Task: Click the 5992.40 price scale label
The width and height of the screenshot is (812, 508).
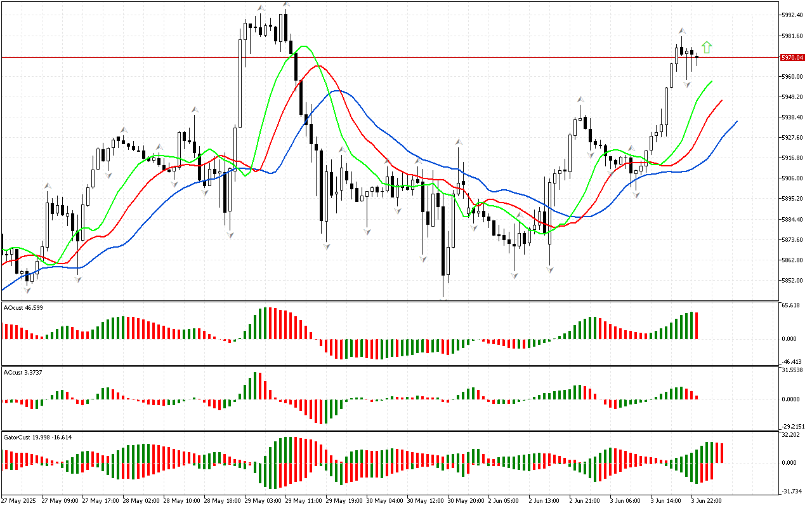Action: [x=794, y=15]
